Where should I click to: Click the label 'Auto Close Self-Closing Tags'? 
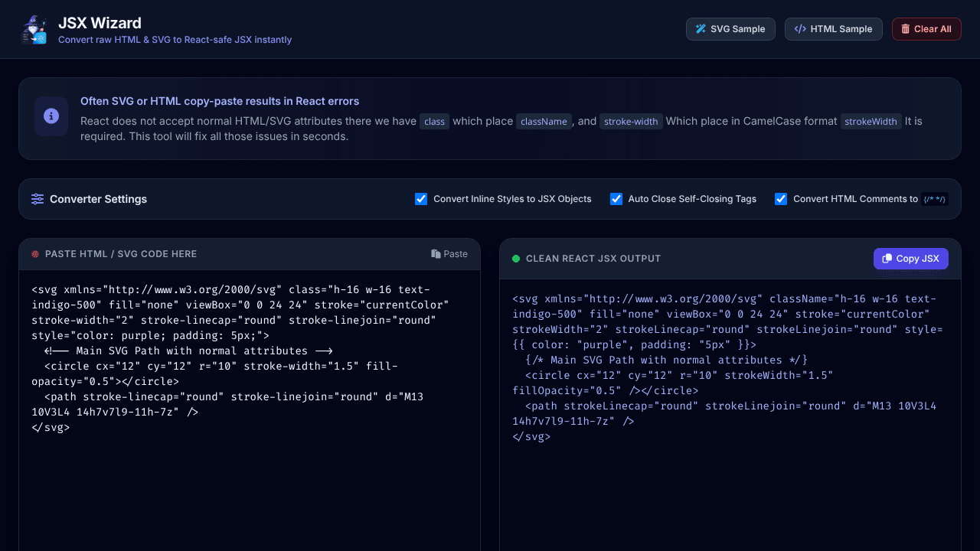tap(692, 199)
